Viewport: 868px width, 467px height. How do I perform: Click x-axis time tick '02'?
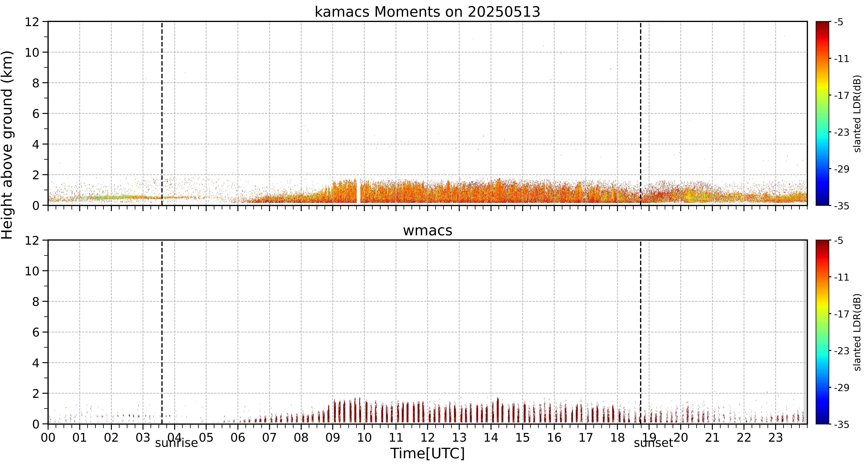111,438
